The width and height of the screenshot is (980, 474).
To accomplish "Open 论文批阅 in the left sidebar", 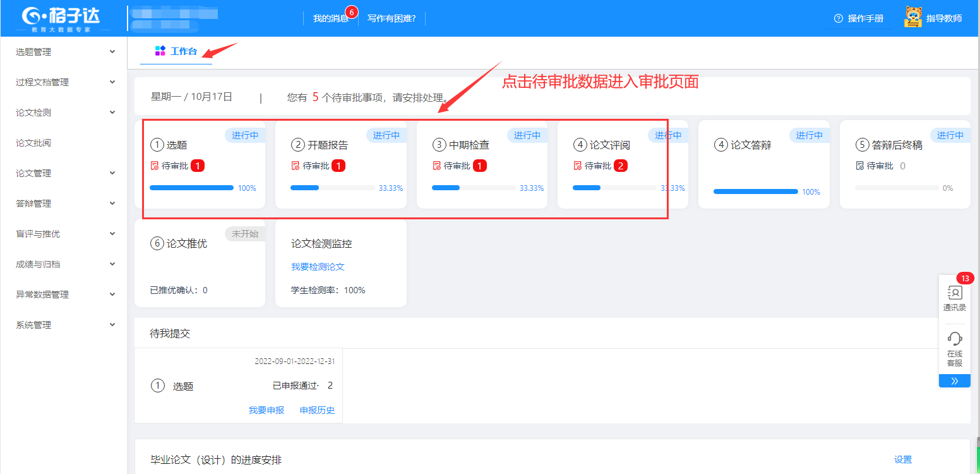I will click(33, 143).
